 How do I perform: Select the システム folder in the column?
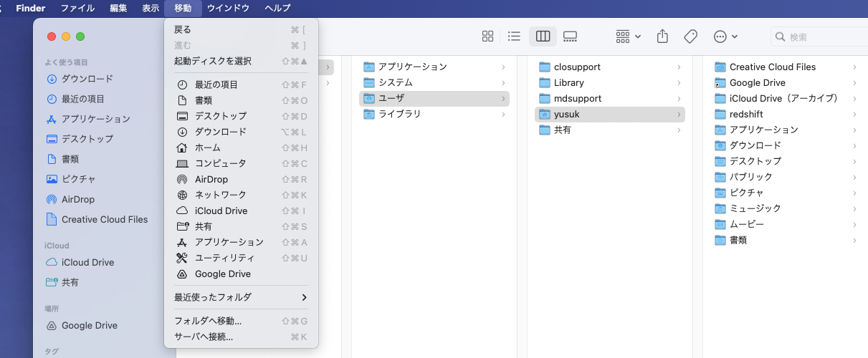[434, 82]
